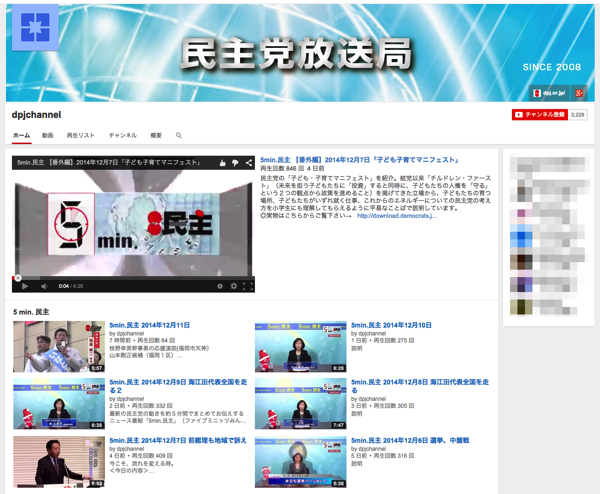The image size is (600, 494).
Task: Open video title 5min.民主 2014年12月10日
Action: click(x=391, y=325)
